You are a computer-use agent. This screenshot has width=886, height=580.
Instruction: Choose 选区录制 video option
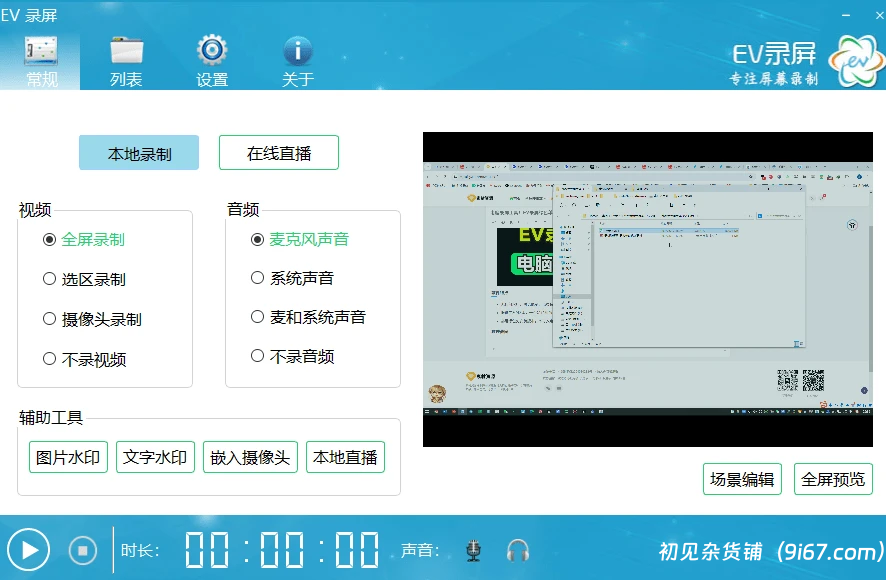[84, 279]
